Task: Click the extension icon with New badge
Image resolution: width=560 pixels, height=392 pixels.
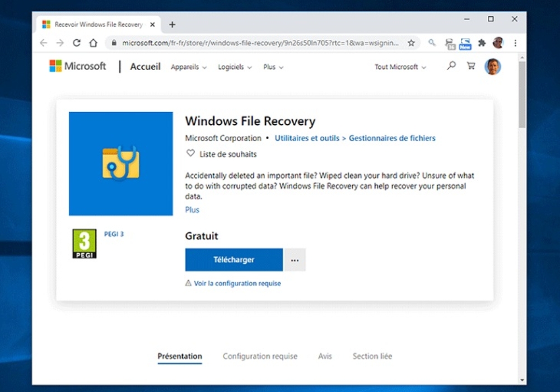Action: tap(465, 44)
